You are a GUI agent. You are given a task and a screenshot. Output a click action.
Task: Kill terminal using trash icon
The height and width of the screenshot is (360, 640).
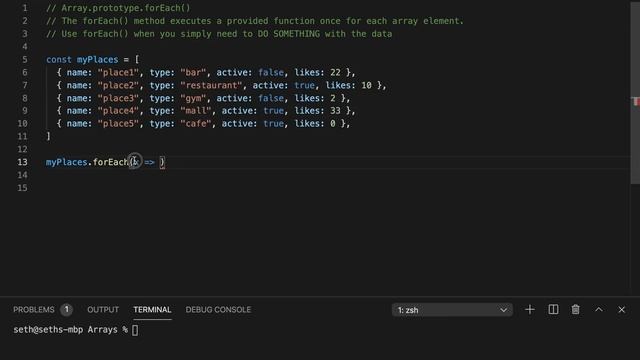coord(576,310)
